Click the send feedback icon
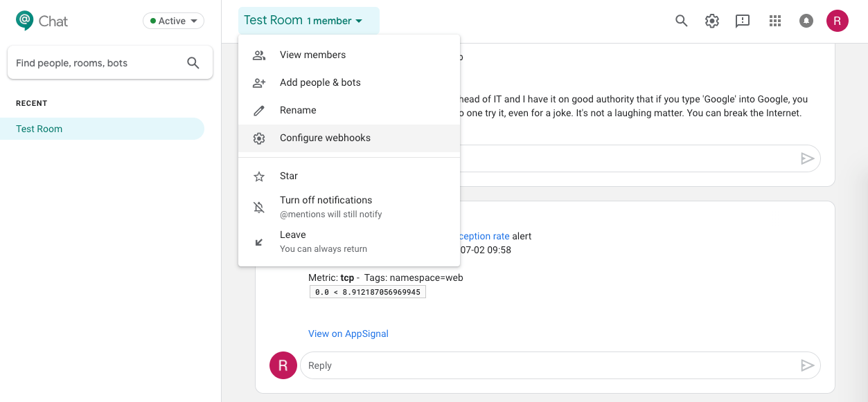Screen dimensions: 868x402 (x=743, y=21)
